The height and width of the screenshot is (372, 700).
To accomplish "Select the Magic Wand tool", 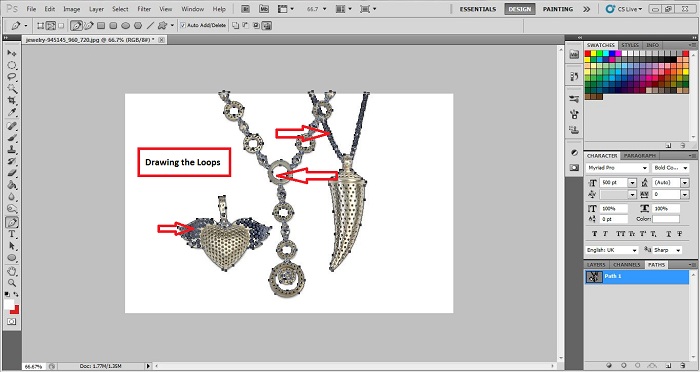I will [12, 88].
